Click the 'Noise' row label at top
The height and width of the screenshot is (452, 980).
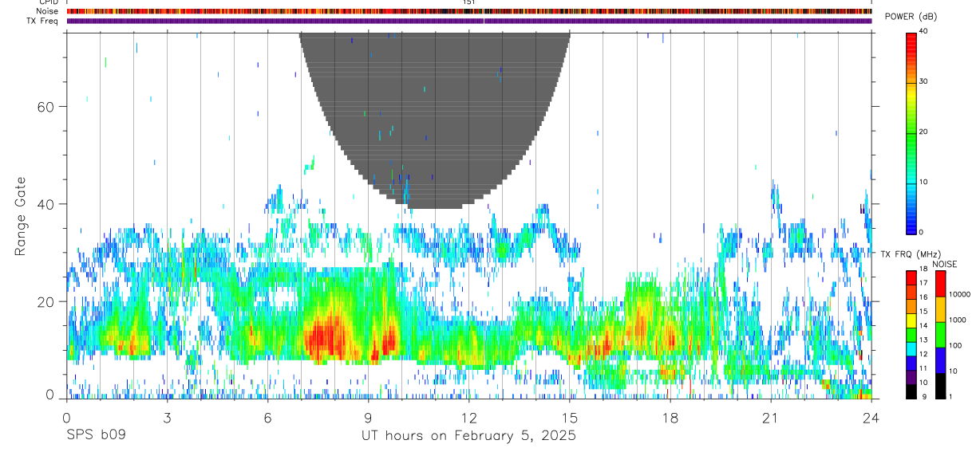pos(48,11)
